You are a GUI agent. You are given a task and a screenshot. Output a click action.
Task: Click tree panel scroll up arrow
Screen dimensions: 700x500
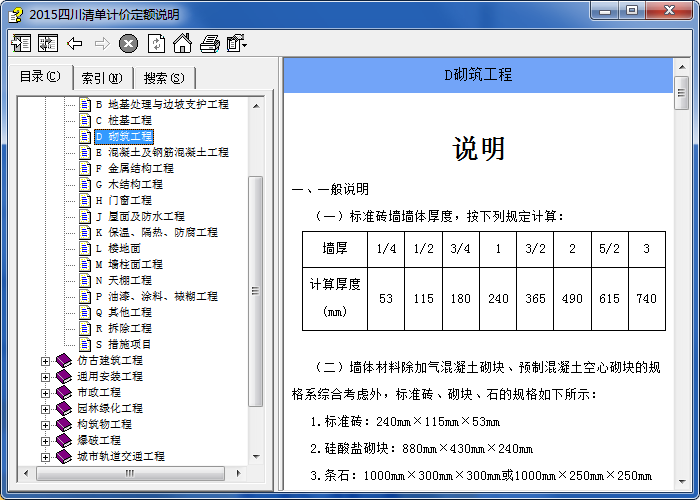tap(256, 106)
